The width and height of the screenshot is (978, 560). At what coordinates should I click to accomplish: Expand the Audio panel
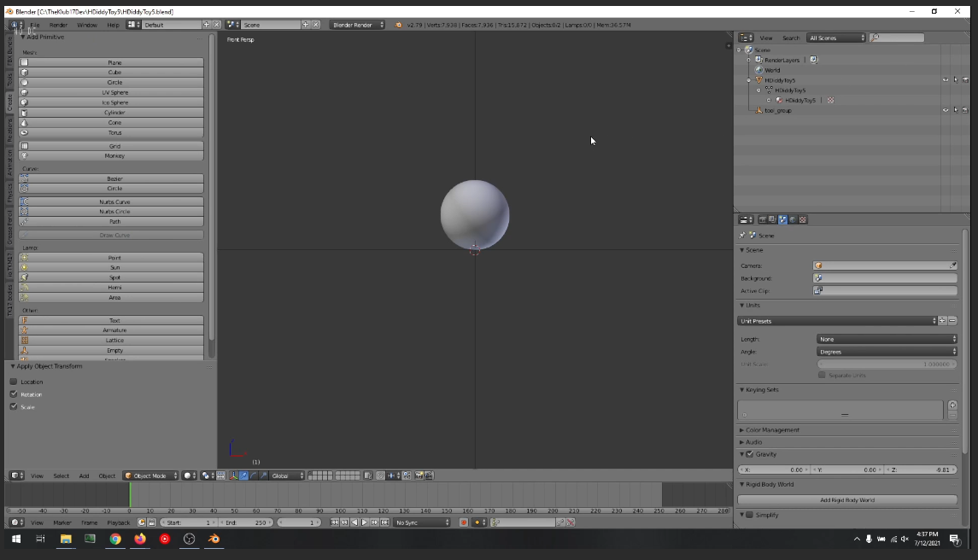741,442
